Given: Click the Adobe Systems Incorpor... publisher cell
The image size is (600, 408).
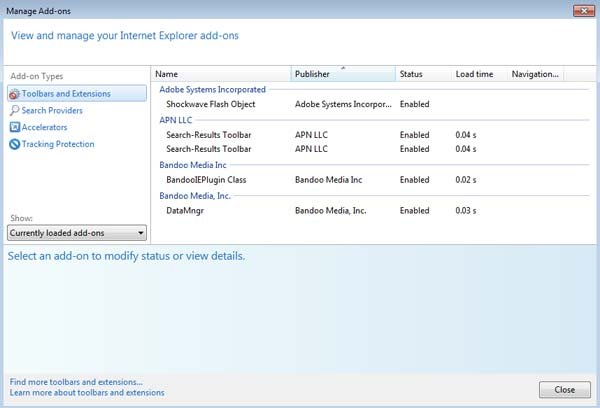Looking at the screenshot, I should 343,104.
